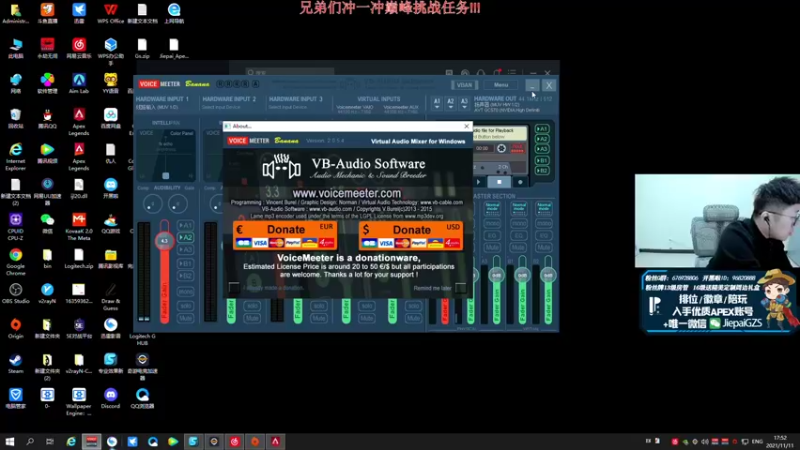800x450 pixels.
Task: Open Internet Explorer from the taskbar
Action: 70,441
